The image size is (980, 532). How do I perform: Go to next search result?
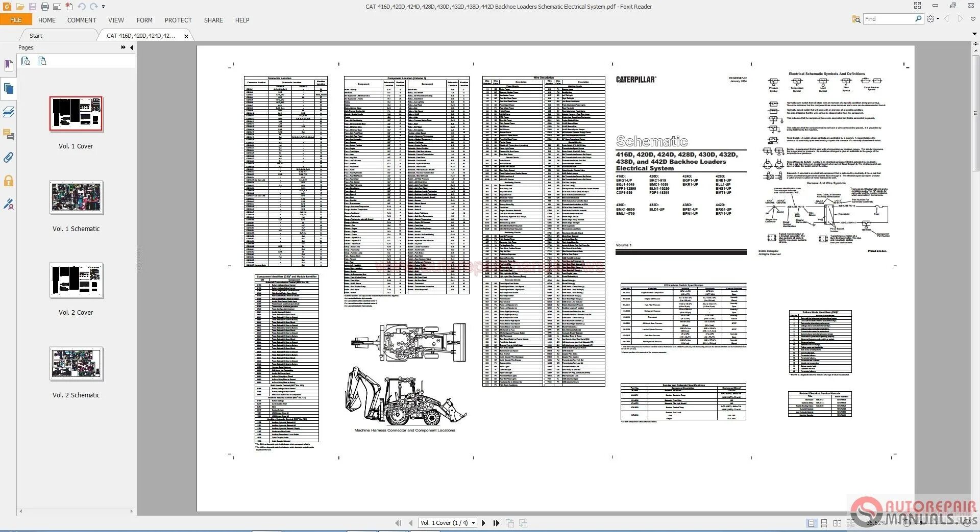[x=960, y=19]
